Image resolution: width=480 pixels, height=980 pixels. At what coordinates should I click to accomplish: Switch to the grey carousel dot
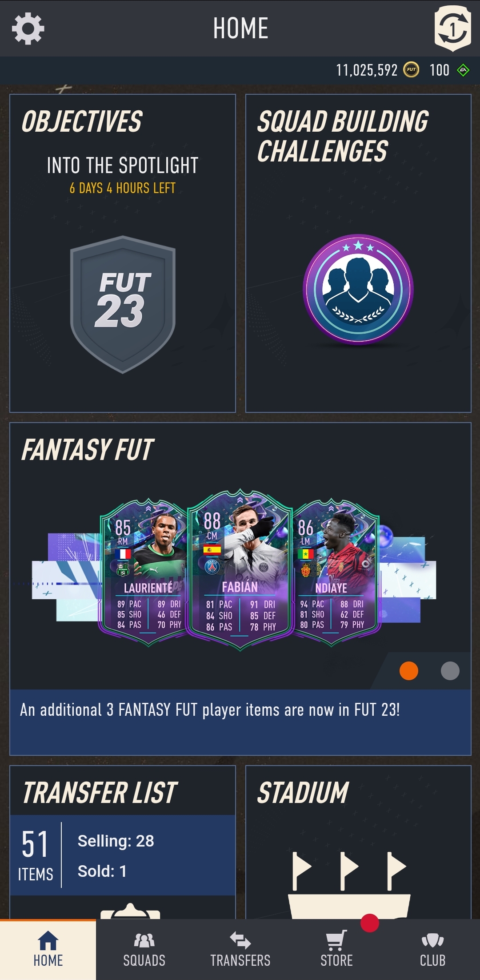coord(450,671)
